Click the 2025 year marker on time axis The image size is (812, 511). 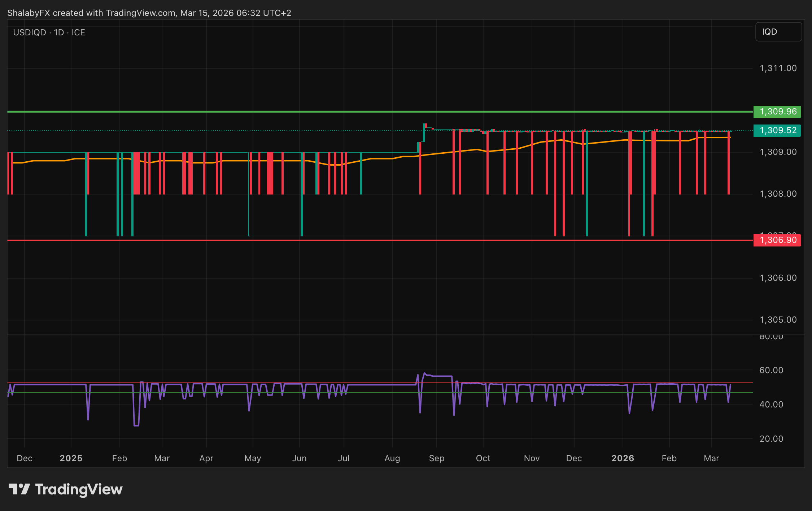tap(71, 458)
